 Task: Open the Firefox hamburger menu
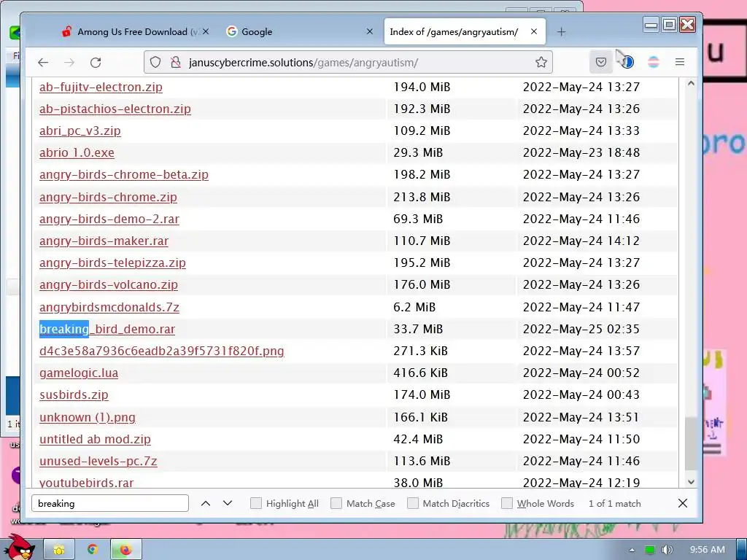(x=680, y=63)
